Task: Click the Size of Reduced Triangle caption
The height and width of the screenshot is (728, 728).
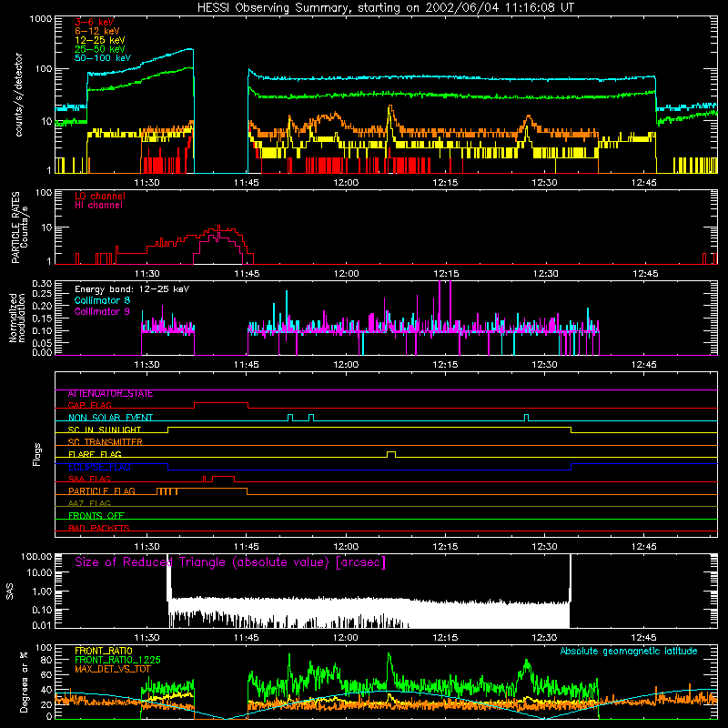Action: tap(230, 562)
